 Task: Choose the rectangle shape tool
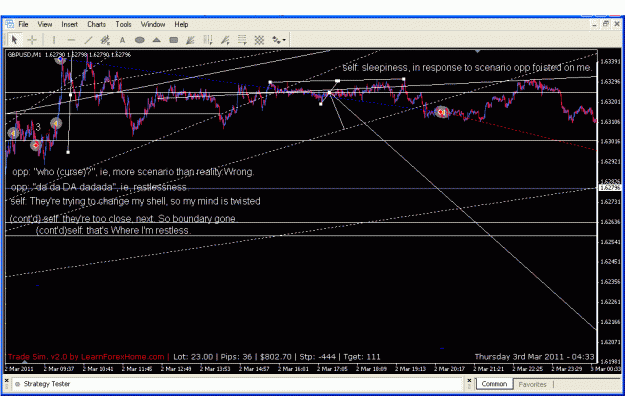[x=174, y=40]
